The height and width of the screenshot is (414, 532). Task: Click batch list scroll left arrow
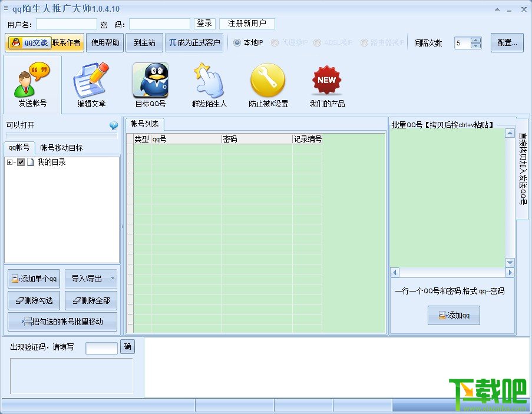tap(395, 272)
